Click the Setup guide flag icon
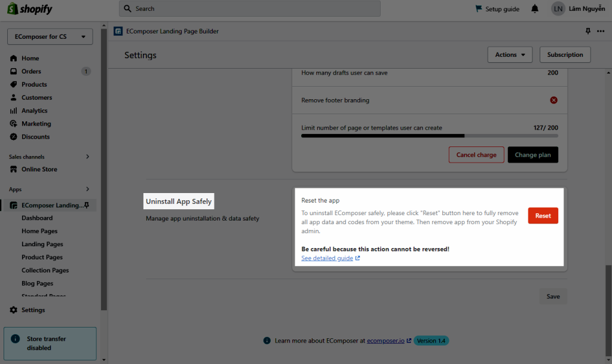The height and width of the screenshot is (364, 612). pos(479,8)
